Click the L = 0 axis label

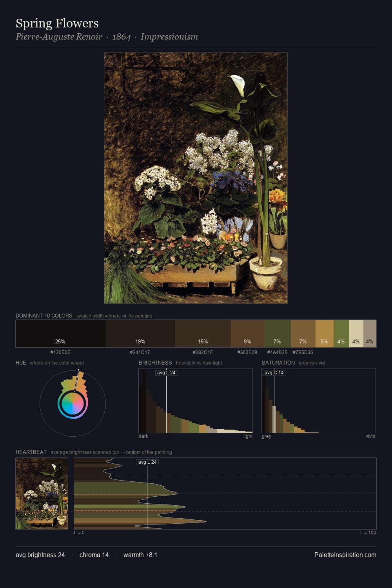(79, 533)
